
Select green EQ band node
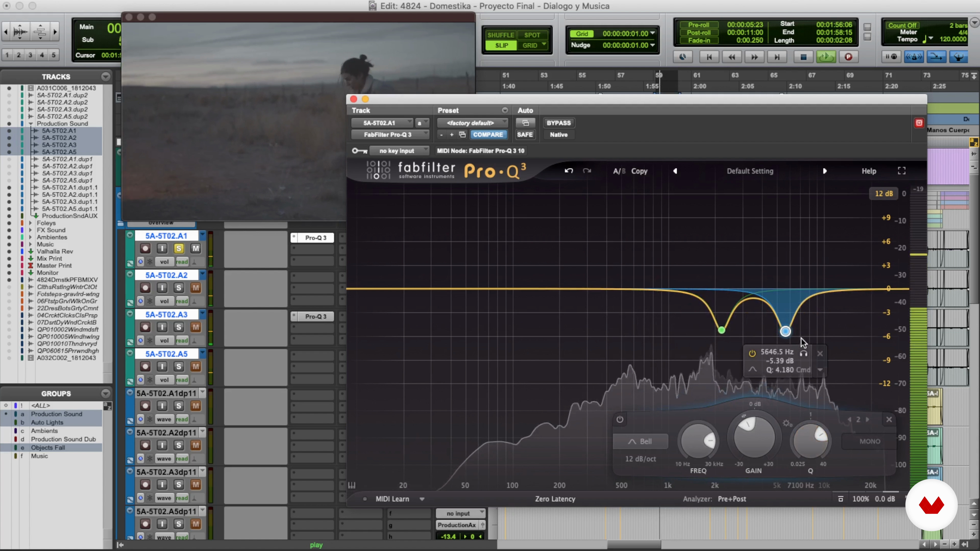pyautogui.click(x=721, y=330)
